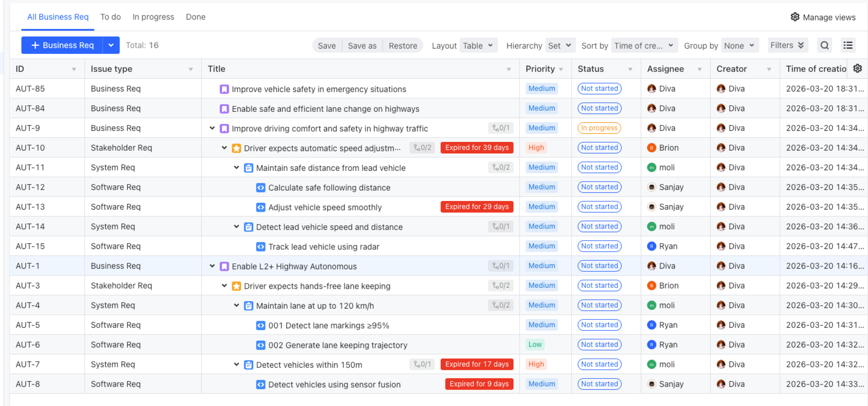Open the ID column filter arrow
This screenshot has height=406, width=868.
[74, 69]
